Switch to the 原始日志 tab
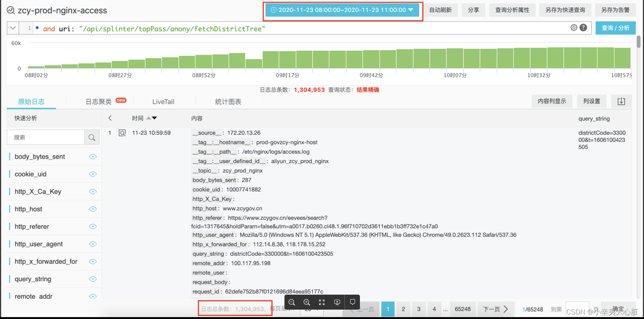644x319 pixels. 31,102
